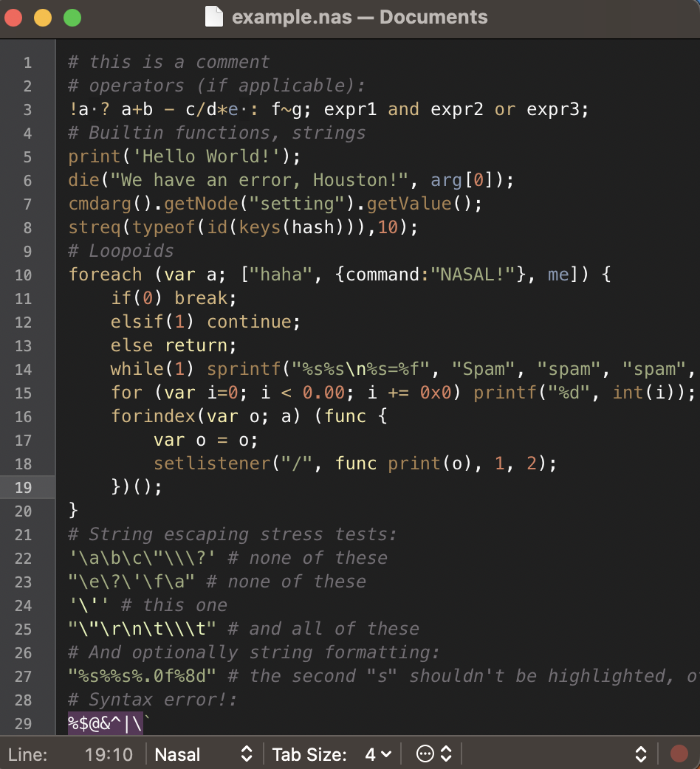Screen dimensions: 700x769
Task: Click the macro record button in status bar
Action: (x=679, y=754)
